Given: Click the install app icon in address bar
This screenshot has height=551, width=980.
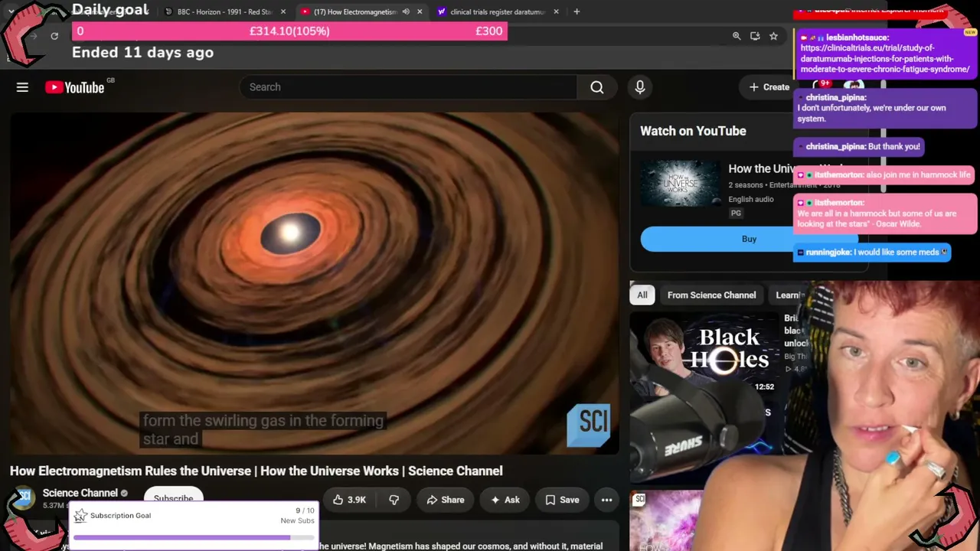Looking at the screenshot, I should 755,36.
